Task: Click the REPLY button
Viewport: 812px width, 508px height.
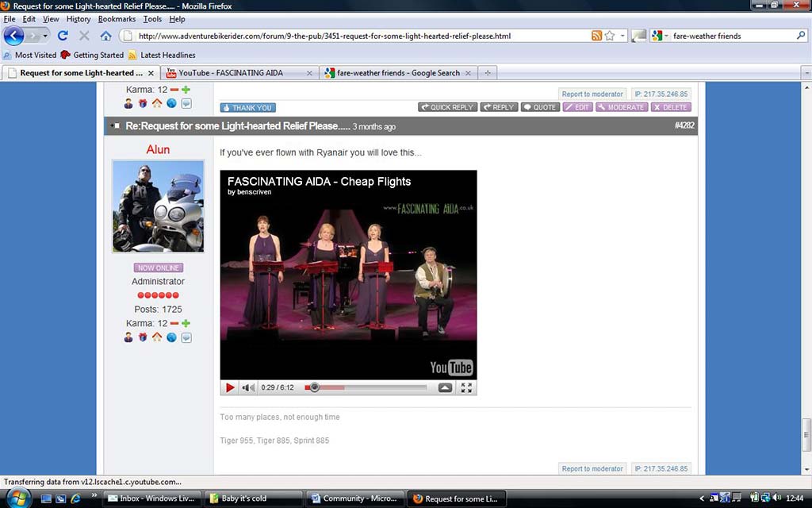Action: (x=499, y=107)
